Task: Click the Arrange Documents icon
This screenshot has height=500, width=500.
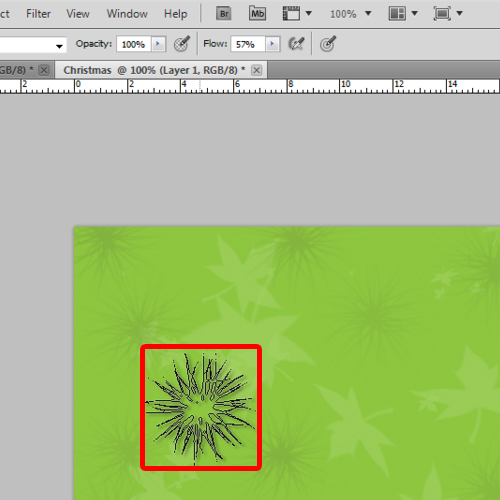Action: point(397,14)
